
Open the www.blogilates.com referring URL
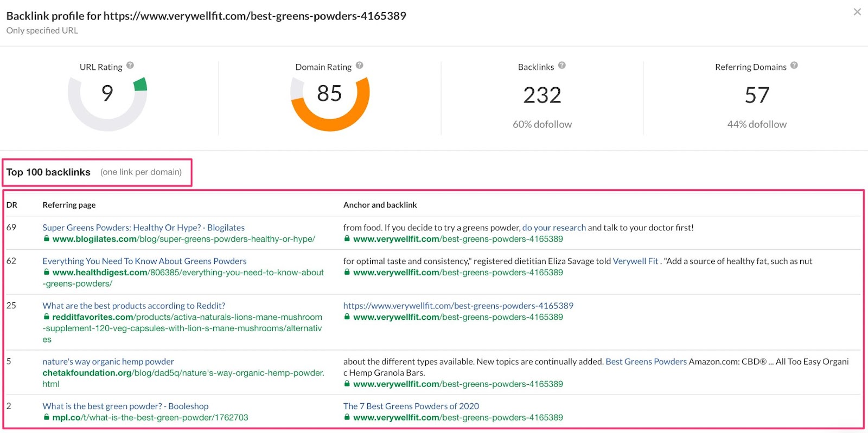click(x=184, y=239)
